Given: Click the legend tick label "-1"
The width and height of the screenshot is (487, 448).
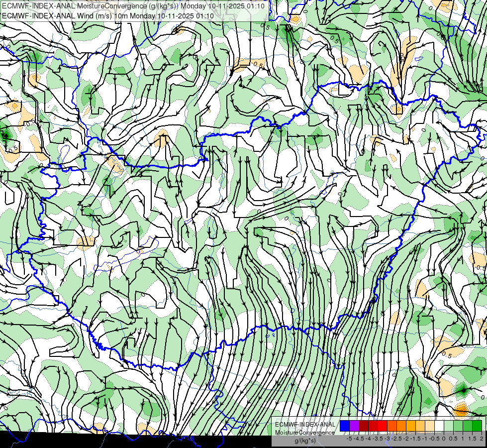Looking at the screenshot, I should pyautogui.click(x=425, y=439).
